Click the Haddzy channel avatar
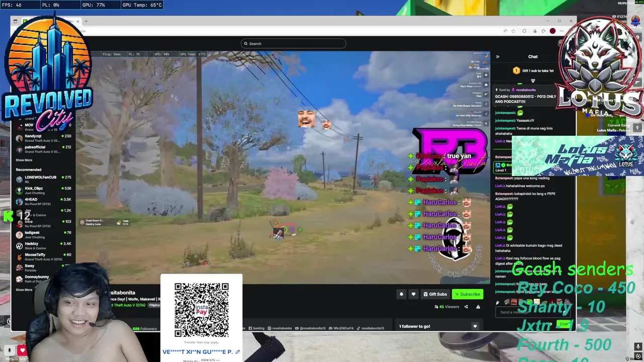The image size is (644, 362). tap(19, 245)
